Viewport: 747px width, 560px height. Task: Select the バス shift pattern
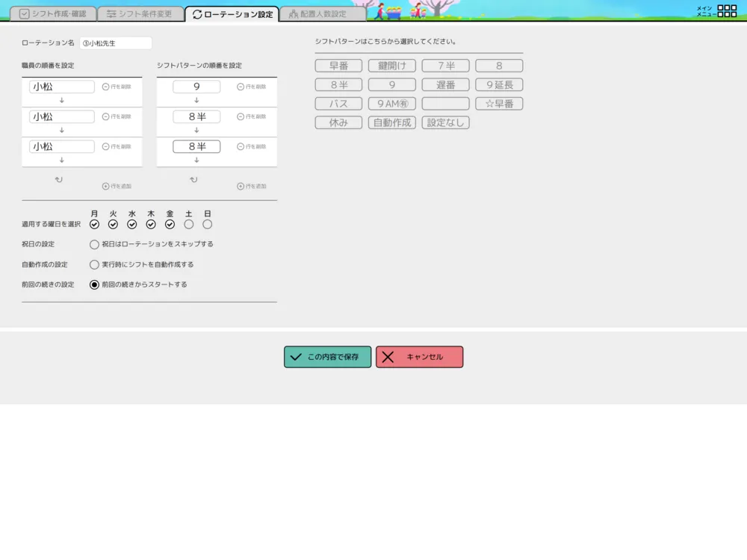click(x=338, y=104)
